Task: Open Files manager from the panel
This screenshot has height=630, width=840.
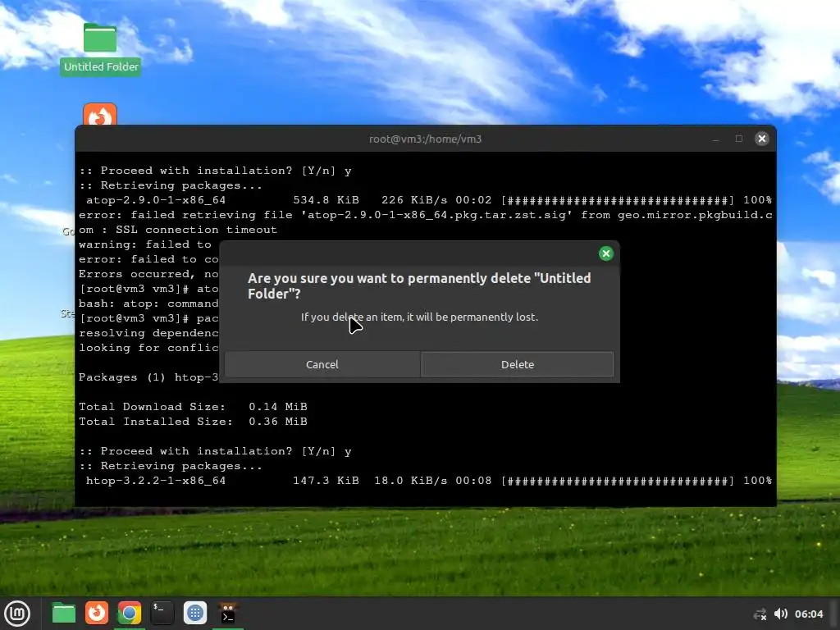Action: pos(64,614)
